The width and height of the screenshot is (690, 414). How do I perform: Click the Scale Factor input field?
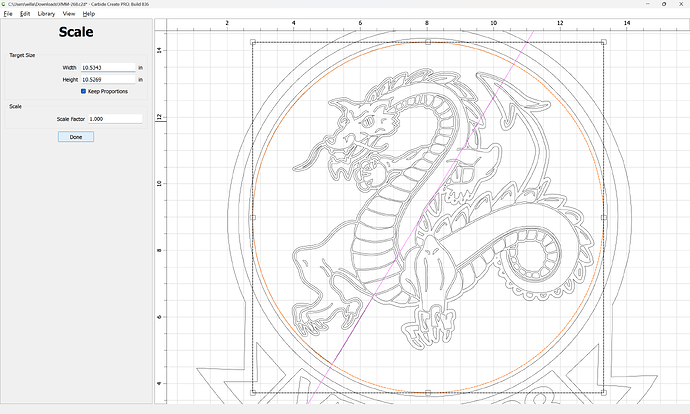point(115,118)
